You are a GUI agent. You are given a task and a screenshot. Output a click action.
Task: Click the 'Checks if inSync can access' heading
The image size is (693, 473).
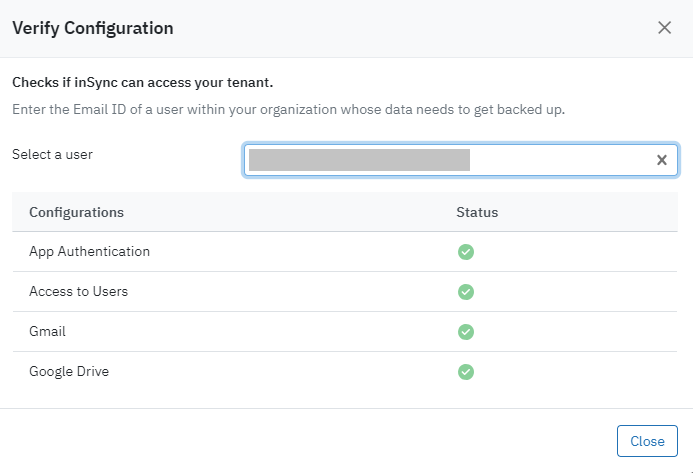pos(142,83)
